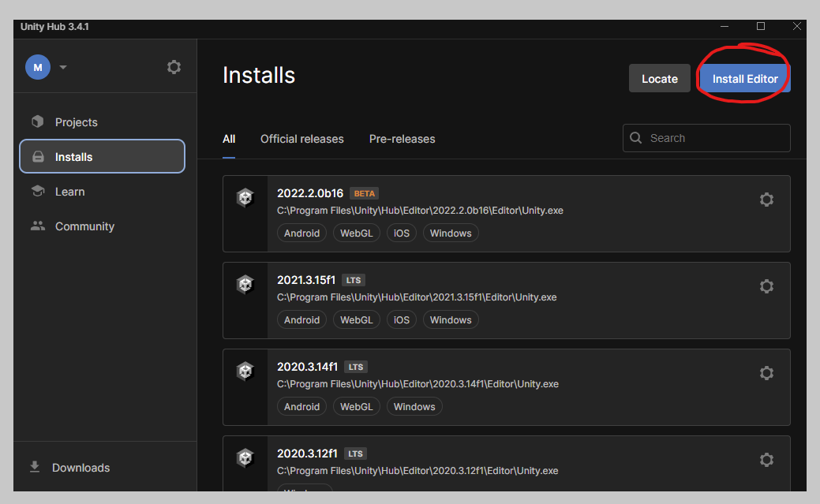The width and height of the screenshot is (820, 504).
Task: Click the Projects cube icon
Action: point(38,121)
